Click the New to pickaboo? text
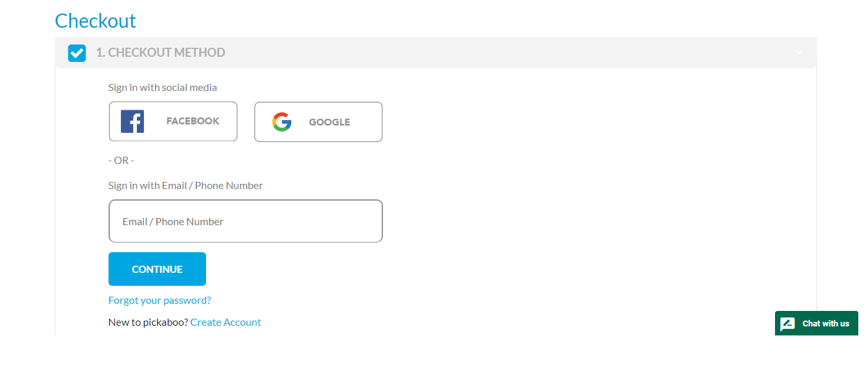868x378 pixels. (148, 323)
